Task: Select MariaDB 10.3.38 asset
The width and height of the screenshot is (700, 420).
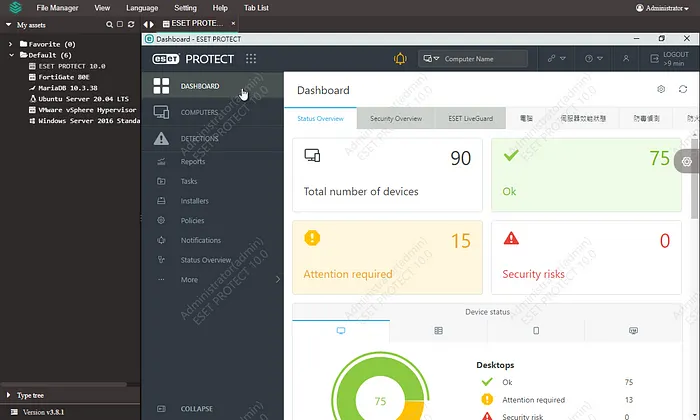Action: [x=63, y=88]
